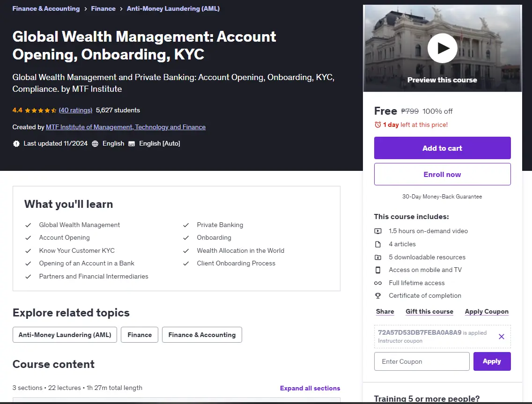Click the course preview thumbnail image
Viewport: 532px width, 404px height.
[x=442, y=48]
